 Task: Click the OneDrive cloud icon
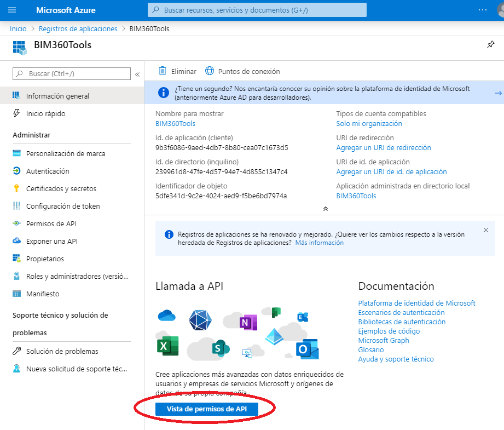[x=167, y=315]
